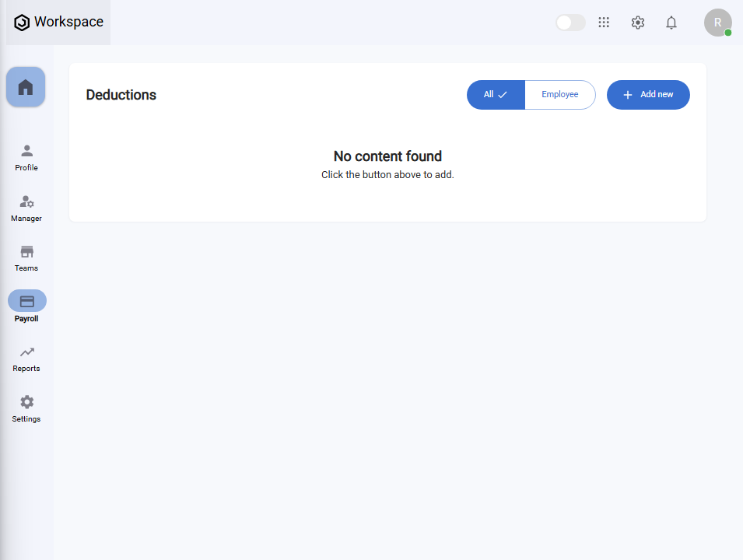Image resolution: width=743 pixels, height=560 pixels.
Task: Click the Workspace hexagon logo icon
Action: coord(22,23)
